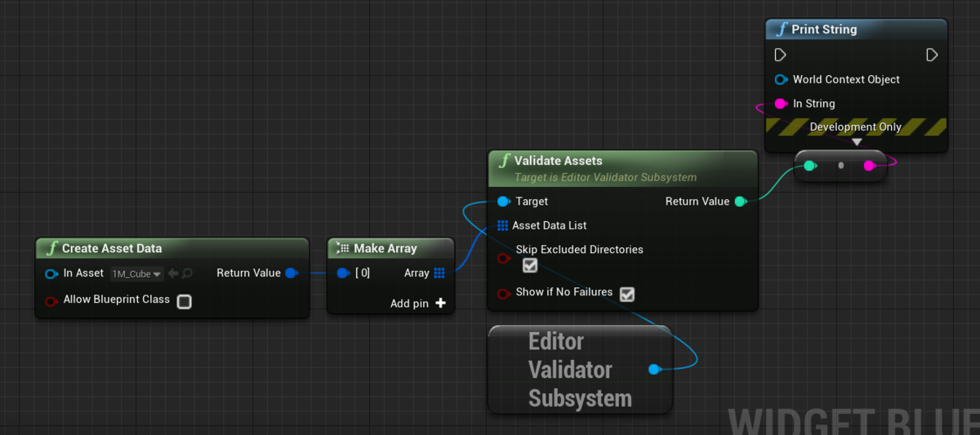
Task: Click the Make Array [0] input pin
Action: [343, 273]
